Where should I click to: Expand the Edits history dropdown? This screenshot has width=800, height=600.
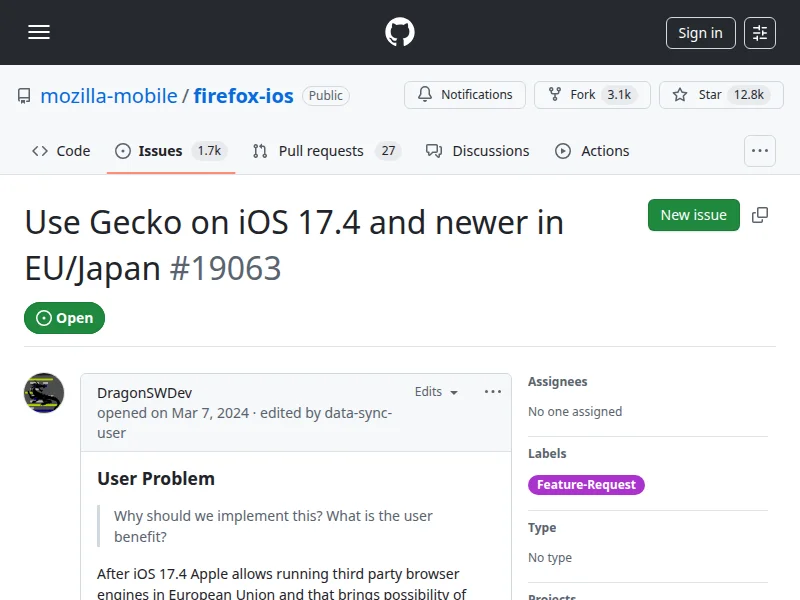click(x=436, y=392)
